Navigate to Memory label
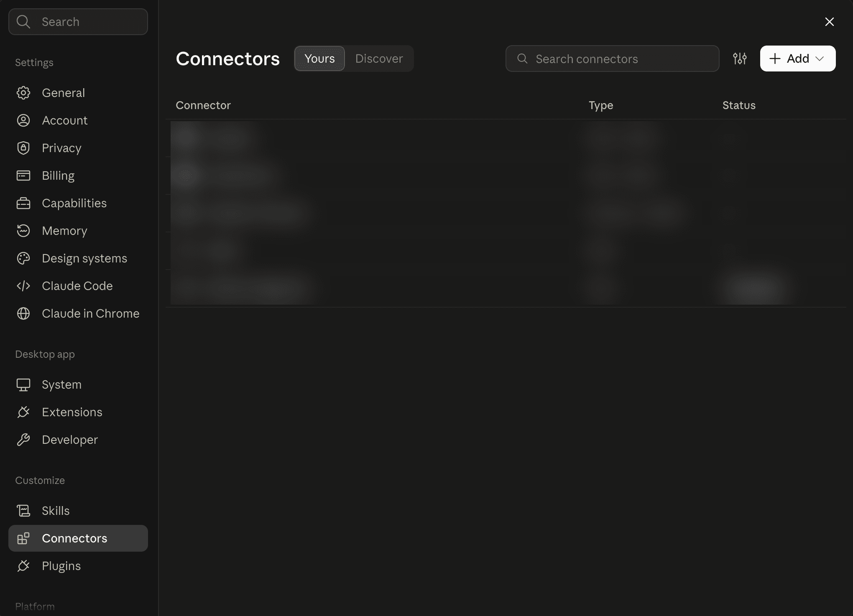This screenshot has width=853, height=616. pos(64,231)
